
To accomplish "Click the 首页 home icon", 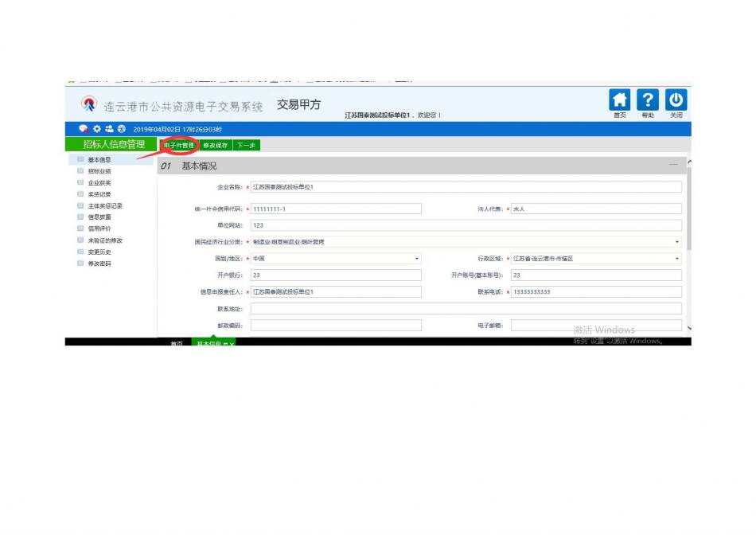I will [619, 100].
